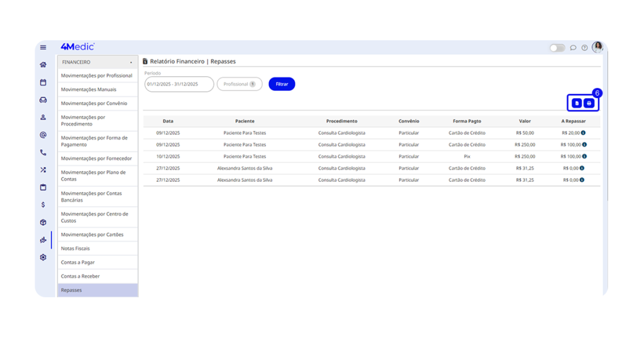Open the dollar sign finance icon
The height and width of the screenshot is (338, 644).
click(x=43, y=205)
